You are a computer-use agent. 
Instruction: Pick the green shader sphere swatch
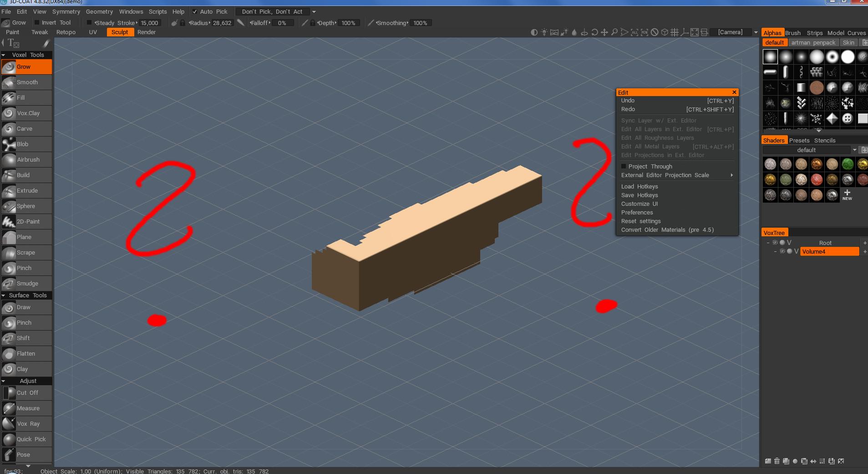coord(848,164)
